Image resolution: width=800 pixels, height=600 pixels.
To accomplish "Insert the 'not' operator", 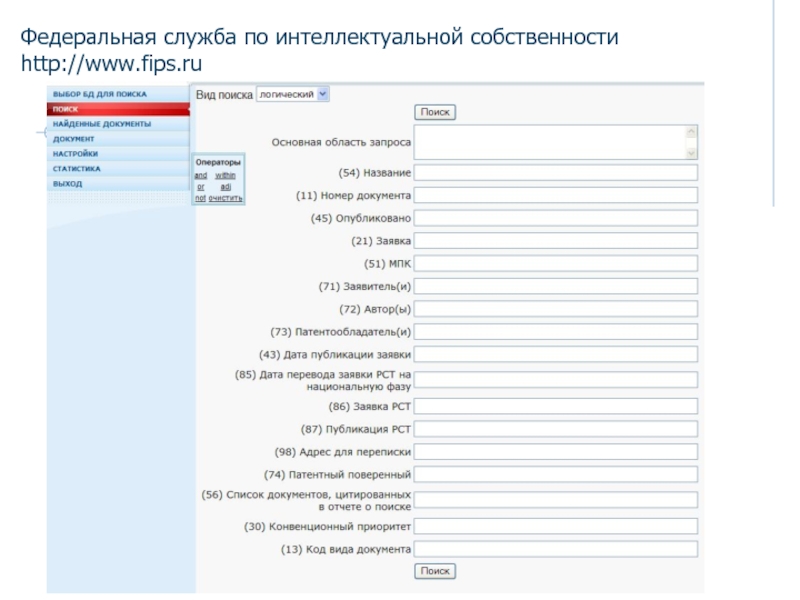I will pos(200,198).
